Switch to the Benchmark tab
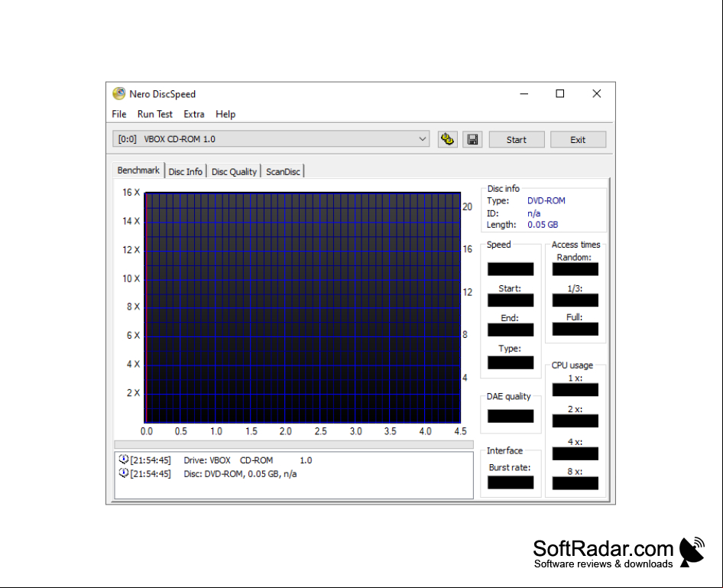 click(x=138, y=171)
